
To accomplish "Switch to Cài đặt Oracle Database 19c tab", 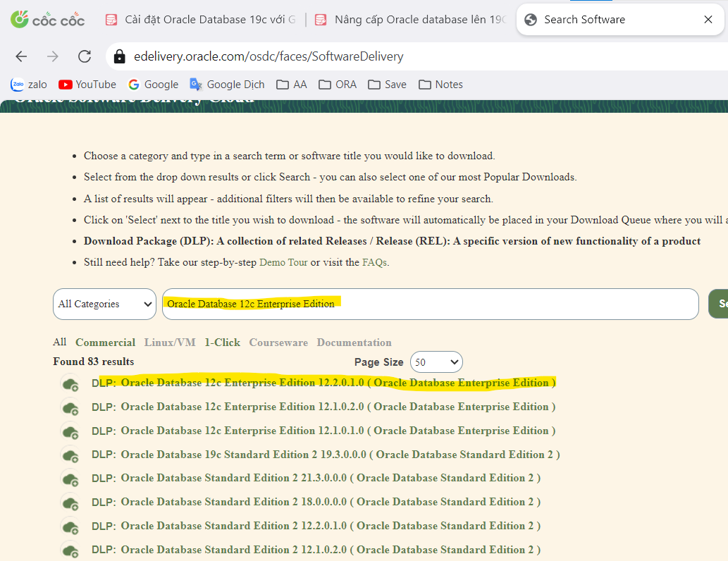I will coord(201,20).
